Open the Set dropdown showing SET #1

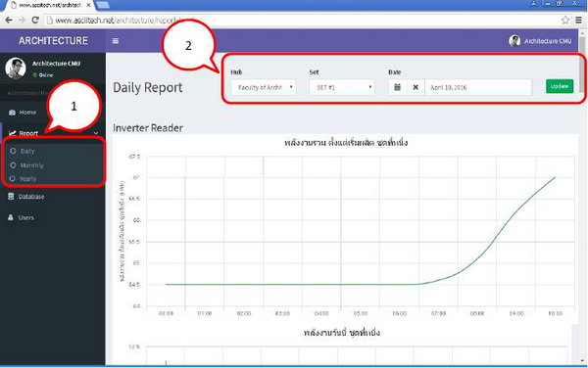[x=342, y=87]
